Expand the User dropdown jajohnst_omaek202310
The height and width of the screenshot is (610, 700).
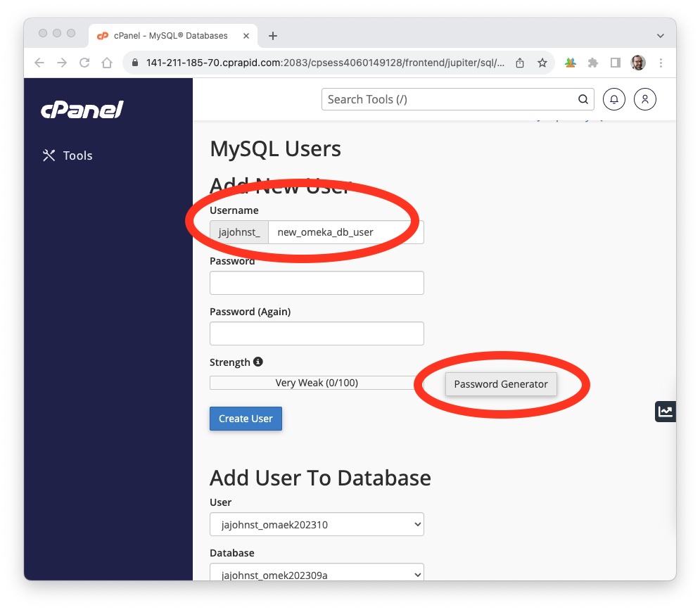pos(317,524)
